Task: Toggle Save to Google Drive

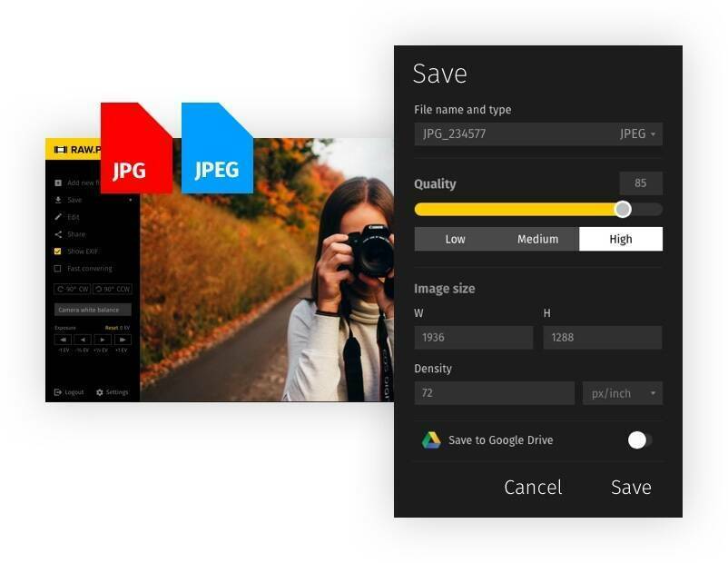Action: point(639,440)
